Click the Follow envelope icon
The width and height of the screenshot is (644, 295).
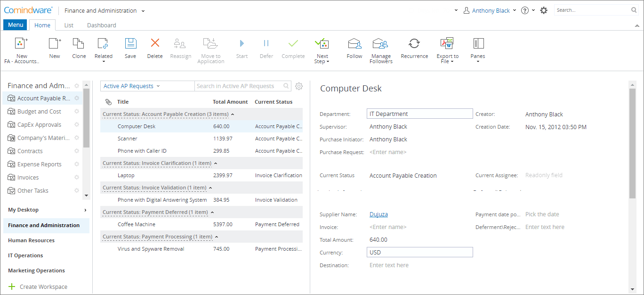pos(354,44)
